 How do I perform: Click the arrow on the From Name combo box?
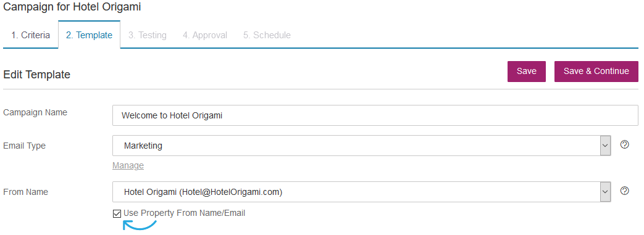pyautogui.click(x=605, y=192)
